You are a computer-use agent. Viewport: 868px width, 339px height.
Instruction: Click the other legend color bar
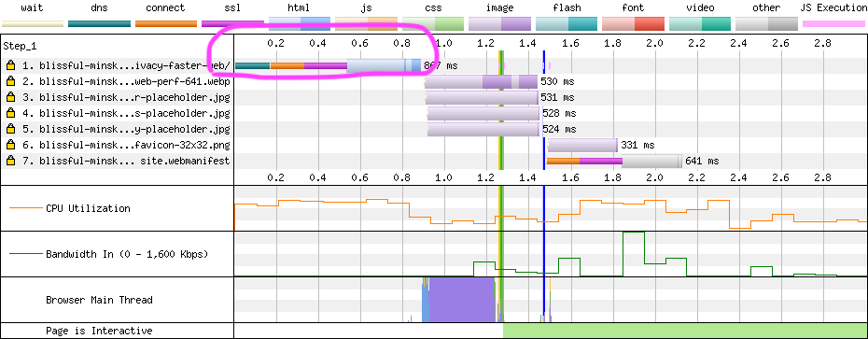(766, 23)
